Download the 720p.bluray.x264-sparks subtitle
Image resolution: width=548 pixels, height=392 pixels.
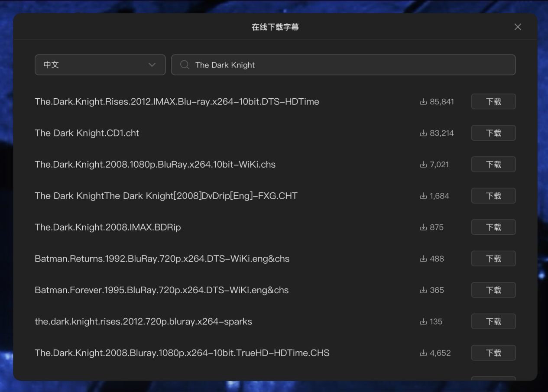493,321
